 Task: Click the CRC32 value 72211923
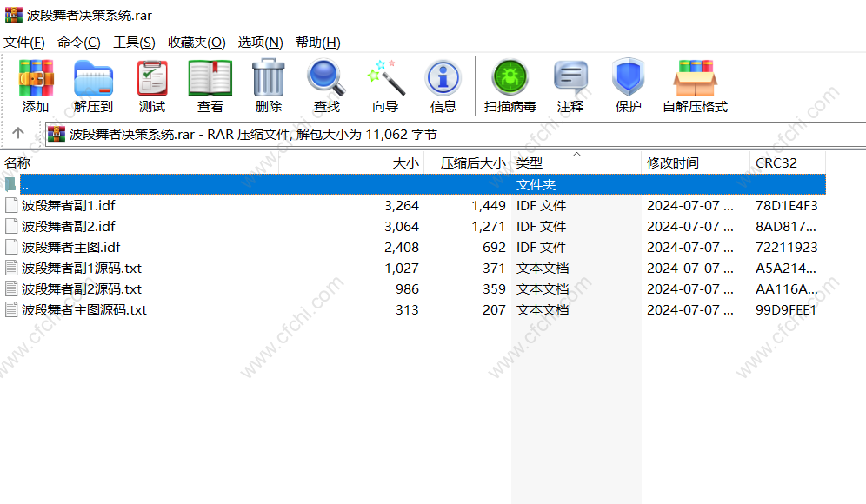pyautogui.click(x=787, y=248)
